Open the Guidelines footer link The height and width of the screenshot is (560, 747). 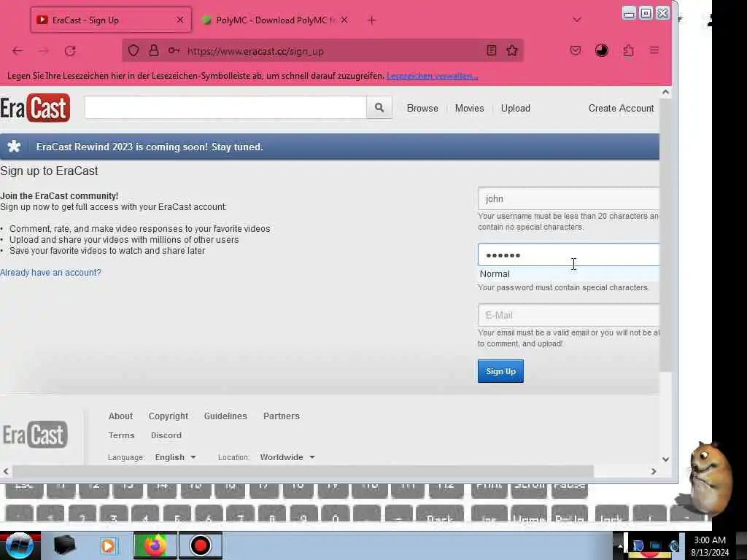225,416
